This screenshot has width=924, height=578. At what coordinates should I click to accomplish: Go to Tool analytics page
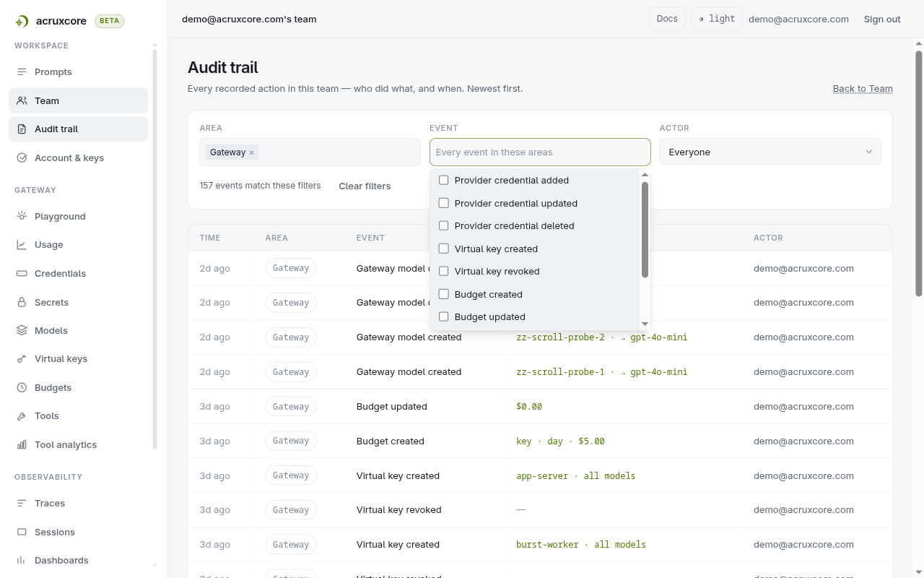(78, 444)
